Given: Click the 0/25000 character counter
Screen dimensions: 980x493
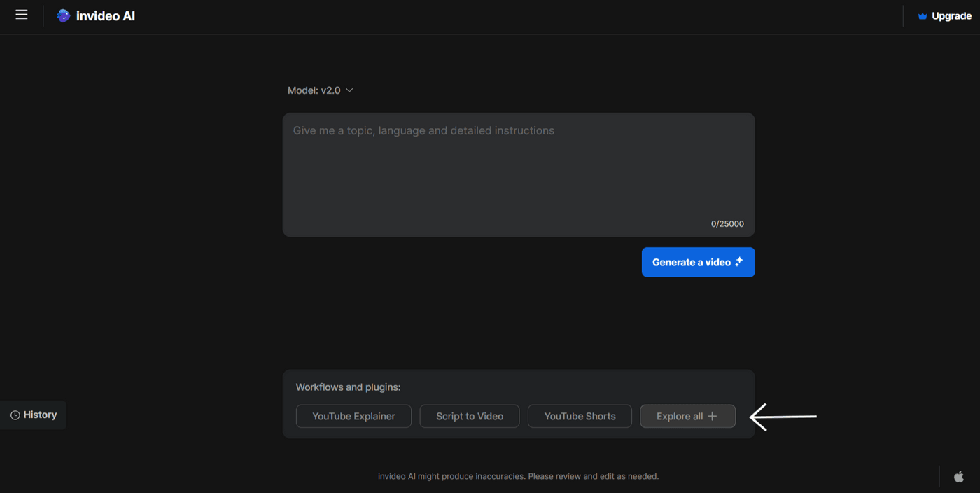Looking at the screenshot, I should pos(727,223).
